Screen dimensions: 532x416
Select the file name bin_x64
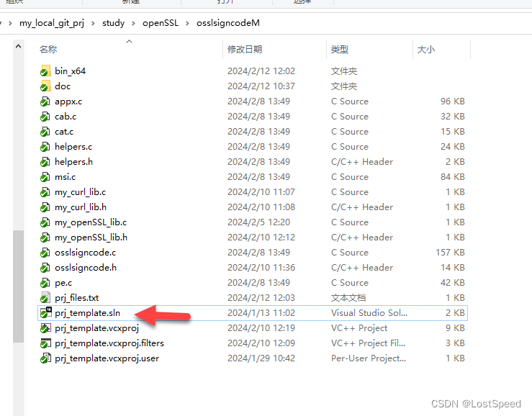coord(71,71)
